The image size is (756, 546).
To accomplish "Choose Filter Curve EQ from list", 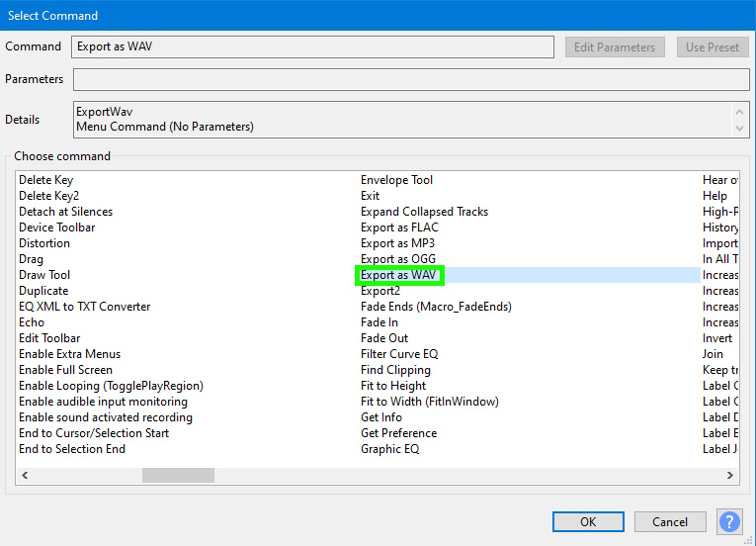I will click(399, 354).
